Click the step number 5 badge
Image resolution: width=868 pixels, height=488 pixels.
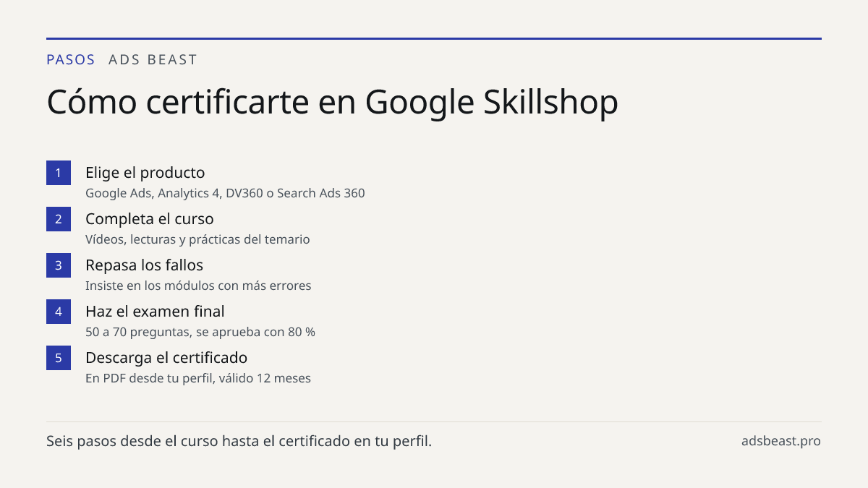[59, 358]
